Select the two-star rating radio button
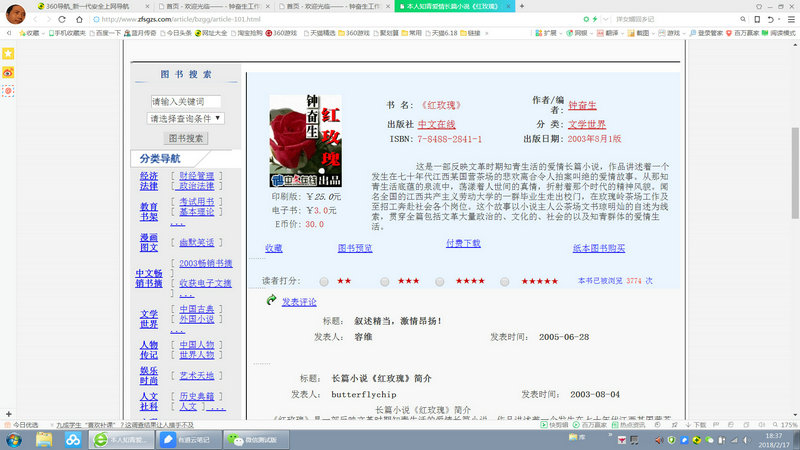 click(x=324, y=282)
